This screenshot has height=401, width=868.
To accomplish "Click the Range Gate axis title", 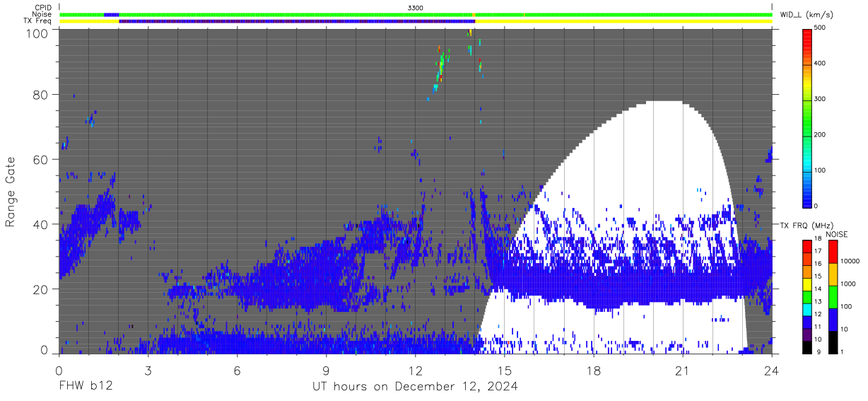I will pos(10,192).
